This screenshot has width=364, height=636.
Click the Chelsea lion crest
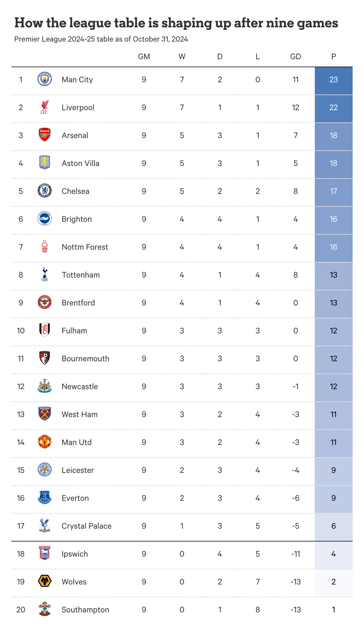point(45,191)
